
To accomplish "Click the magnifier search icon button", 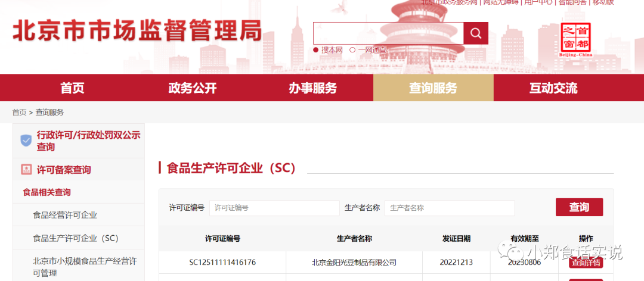I will pyautogui.click(x=476, y=33).
